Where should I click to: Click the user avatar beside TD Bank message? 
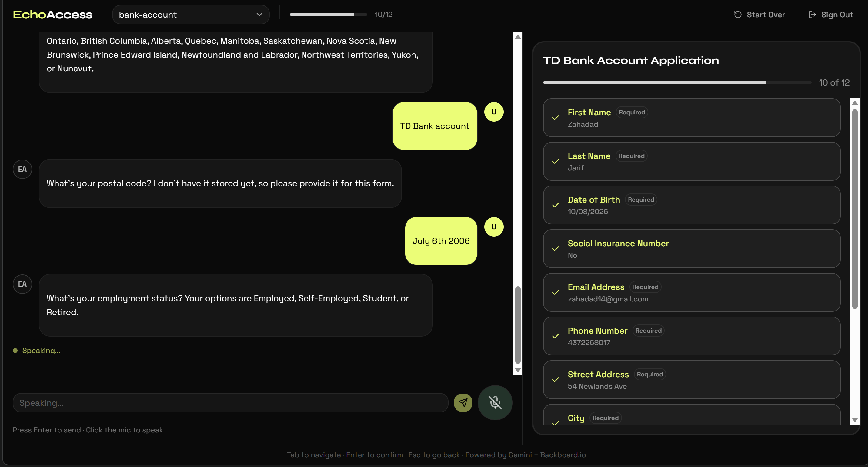494,112
